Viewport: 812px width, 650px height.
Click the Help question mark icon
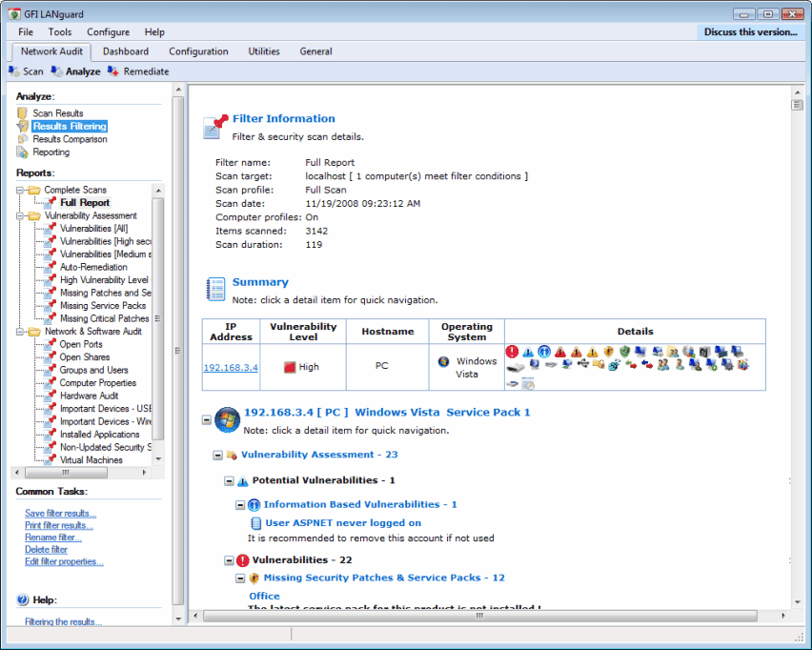[x=22, y=599]
